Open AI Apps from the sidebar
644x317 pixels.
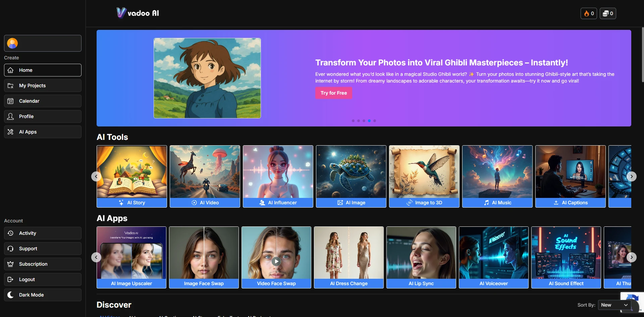tap(42, 131)
